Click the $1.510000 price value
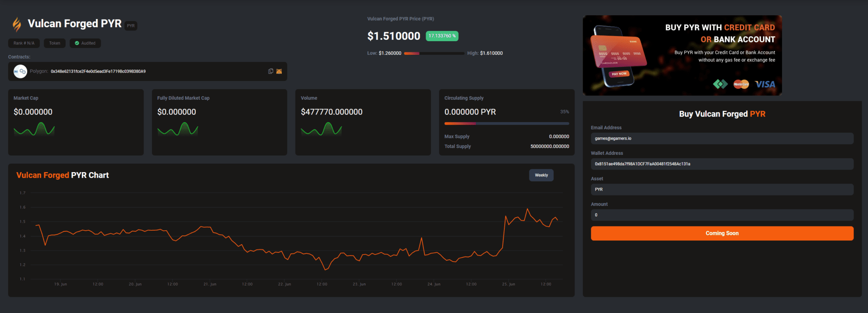Screen dimensions: 868x313 [394, 36]
